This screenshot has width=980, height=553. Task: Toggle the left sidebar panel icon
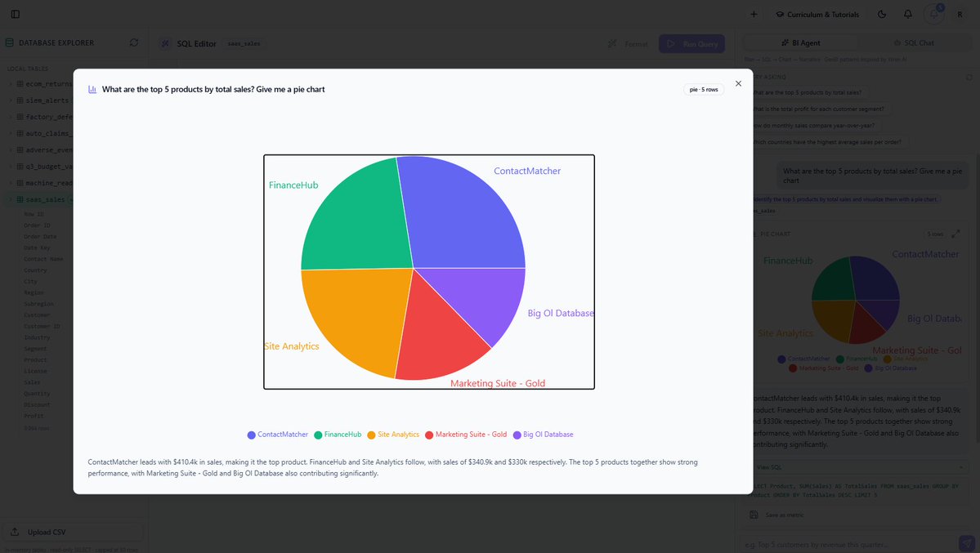click(x=16, y=14)
